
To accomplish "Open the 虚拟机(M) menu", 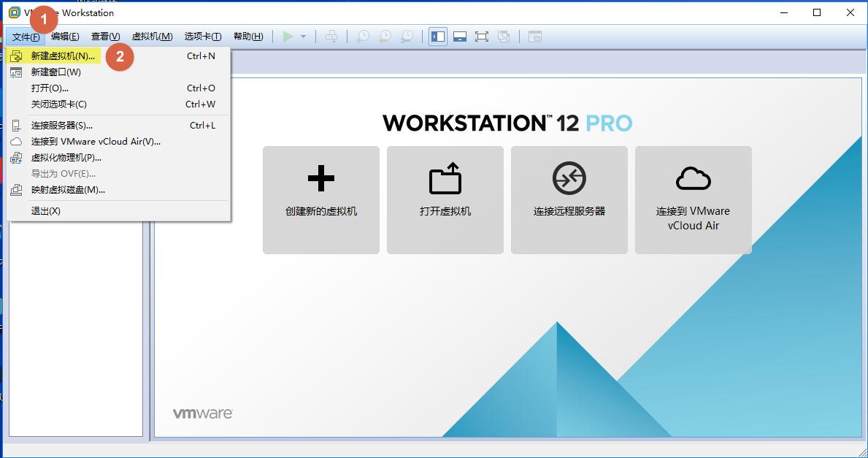I will point(153,37).
